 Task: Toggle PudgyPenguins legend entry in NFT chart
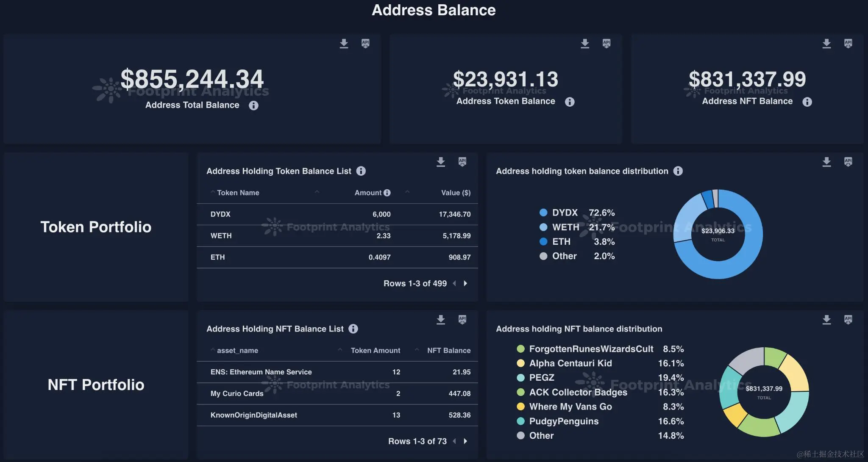(564, 421)
